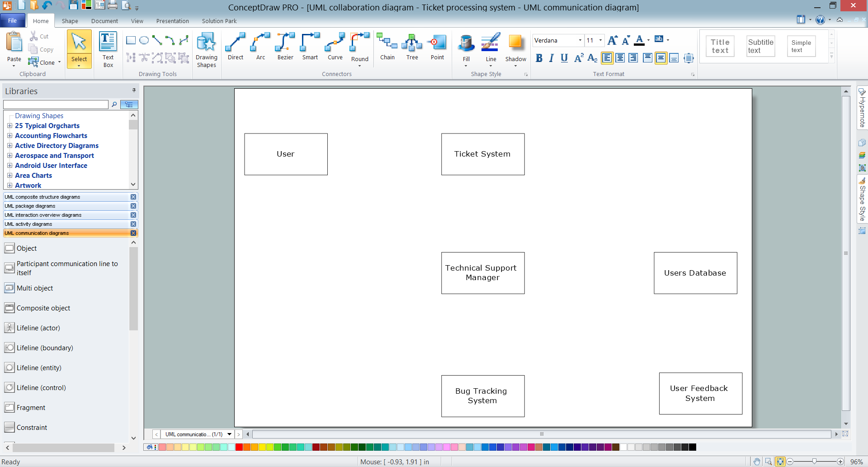The width and height of the screenshot is (868, 467).
Task: Open the Fill style options
Action: 466,49
